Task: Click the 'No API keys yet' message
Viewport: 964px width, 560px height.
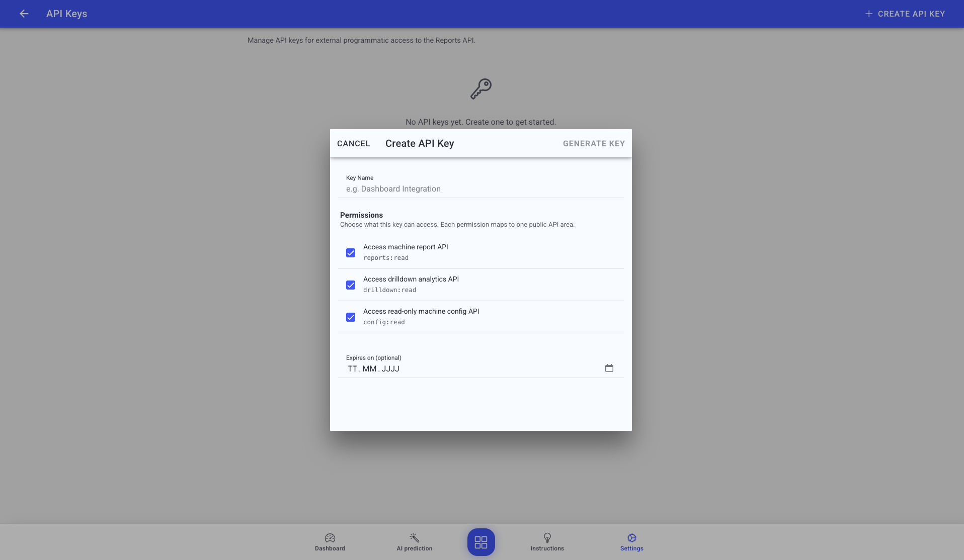Action: (481, 122)
